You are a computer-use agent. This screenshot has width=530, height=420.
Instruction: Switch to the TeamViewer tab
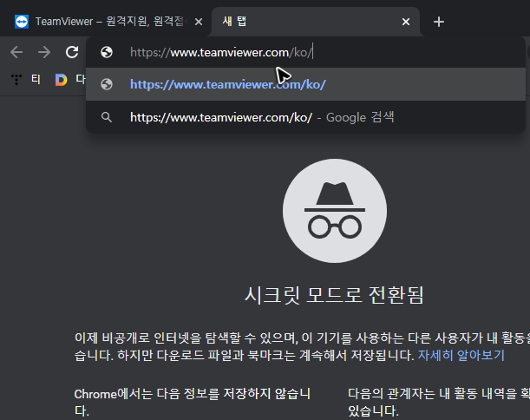coord(106,22)
